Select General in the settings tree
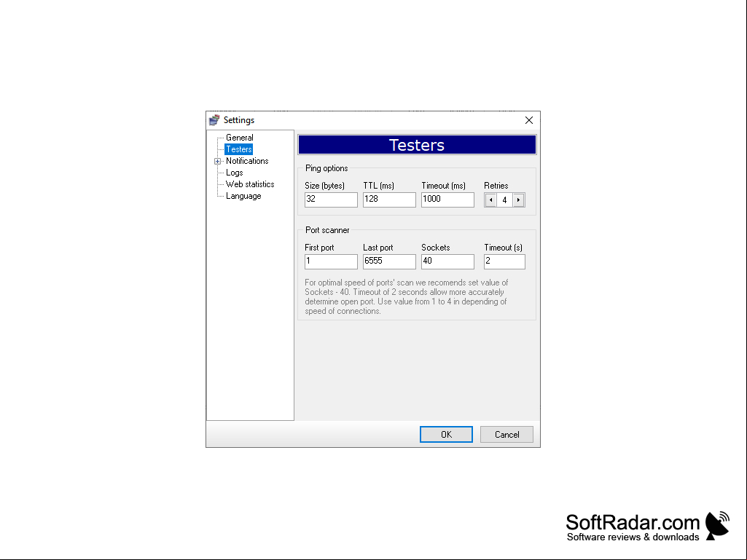This screenshot has height=560, width=747. (x=239, y=138)
